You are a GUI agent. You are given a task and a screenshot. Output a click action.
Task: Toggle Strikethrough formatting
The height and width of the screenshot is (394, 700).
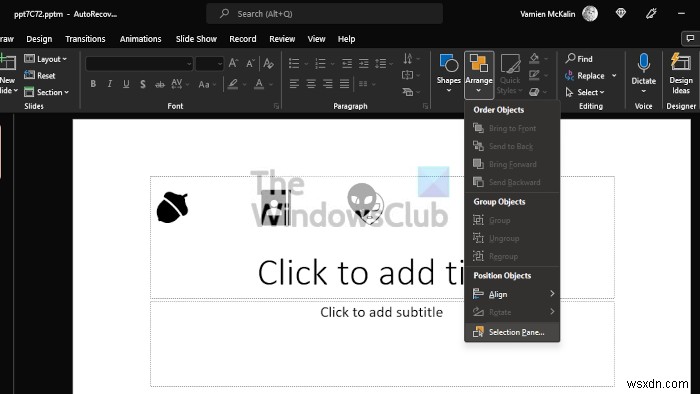pyautogui.click(x=159, y=83)
